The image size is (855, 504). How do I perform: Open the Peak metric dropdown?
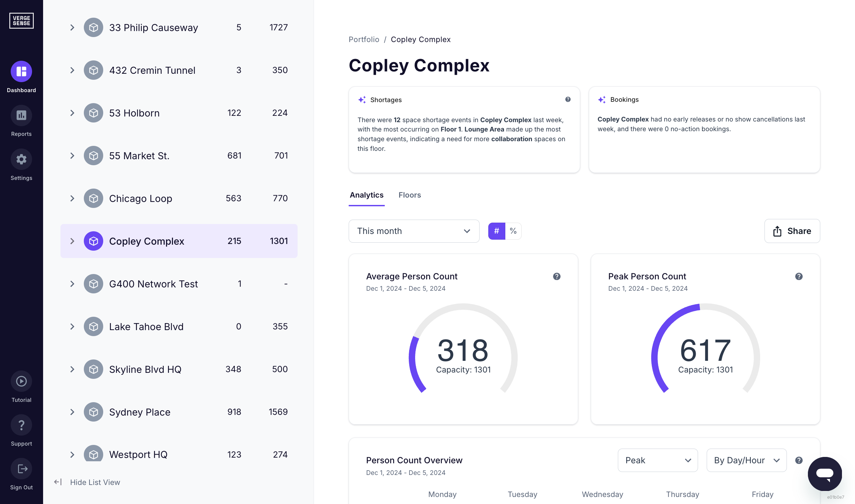tap(657, 460)
